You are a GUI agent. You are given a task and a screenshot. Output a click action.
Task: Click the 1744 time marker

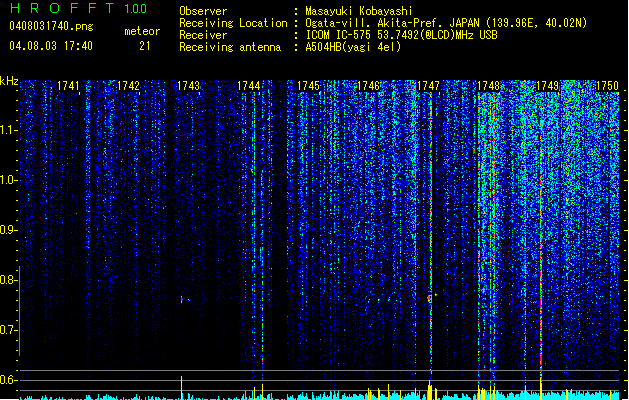click(248, 86)
